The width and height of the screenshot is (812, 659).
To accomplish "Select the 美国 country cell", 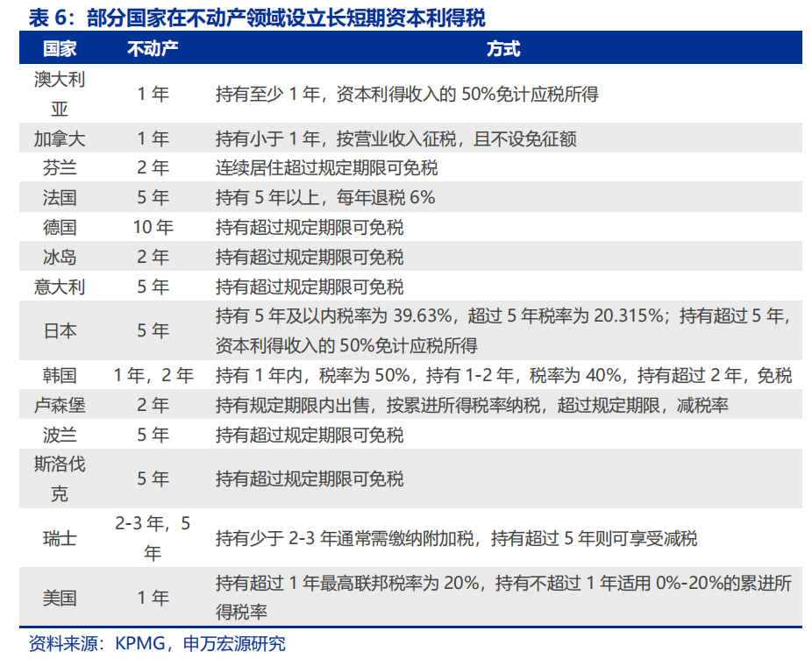I will pyautogui.click(x=60, y=598).
